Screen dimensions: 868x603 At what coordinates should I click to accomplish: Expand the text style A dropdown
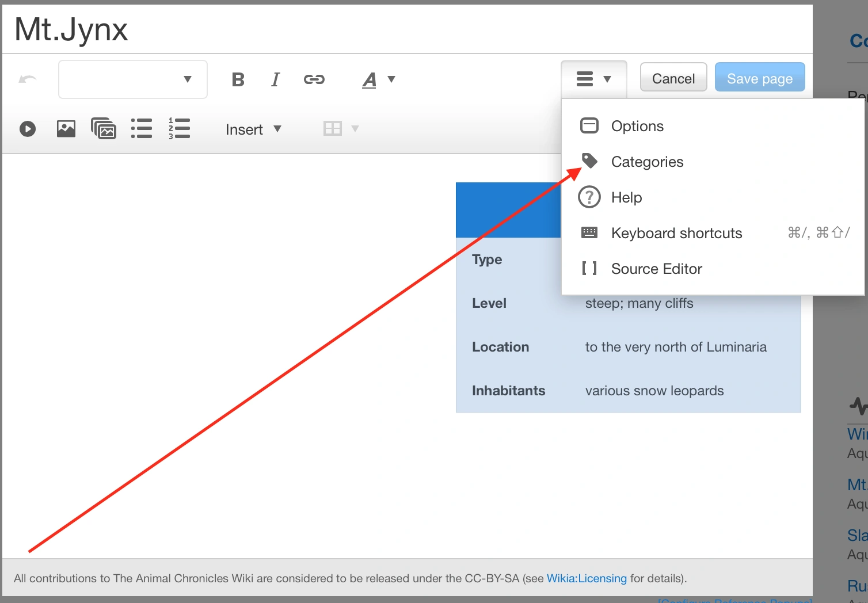tap(379, 79)
